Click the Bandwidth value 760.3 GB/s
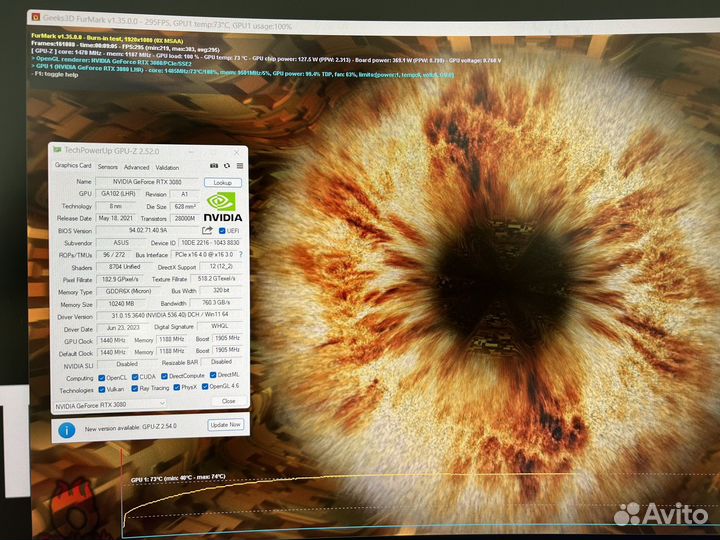The image size is (720, 540). [x=216, y=303]
